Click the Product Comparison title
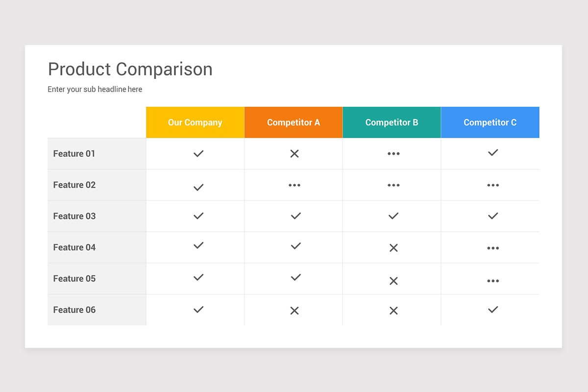This screenshot has height=392, width=588. (130, 69)
